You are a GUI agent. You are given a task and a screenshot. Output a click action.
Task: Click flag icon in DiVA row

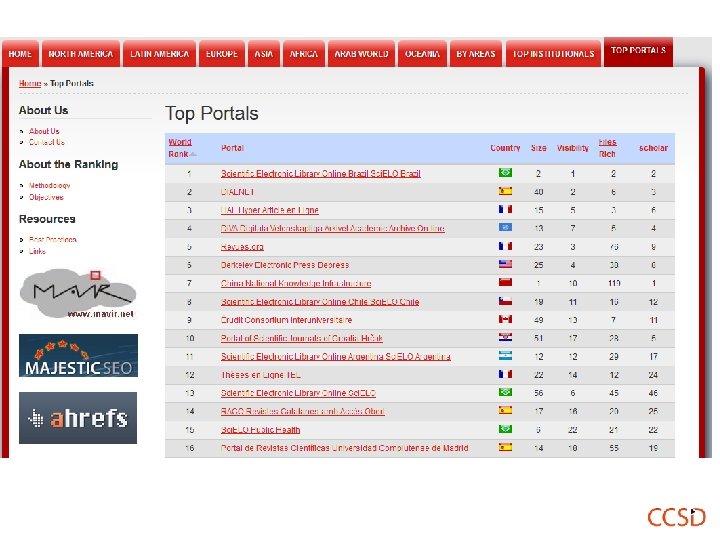coord(505,227)
